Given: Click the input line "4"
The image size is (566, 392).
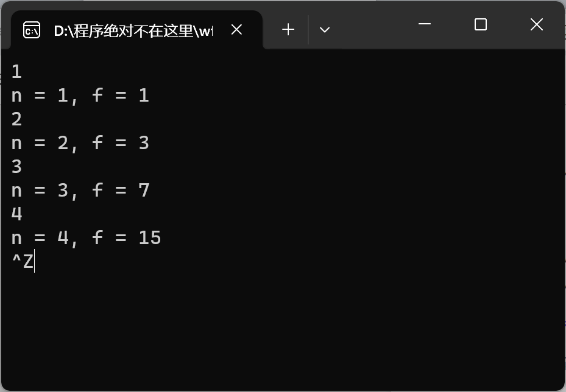Looking at the screenshot, I should tap(16, 214).
